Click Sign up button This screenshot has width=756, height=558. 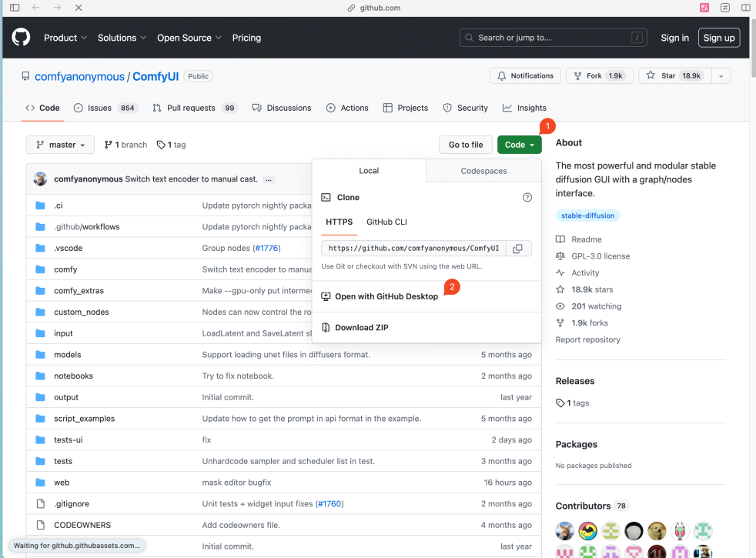point(719,38)
